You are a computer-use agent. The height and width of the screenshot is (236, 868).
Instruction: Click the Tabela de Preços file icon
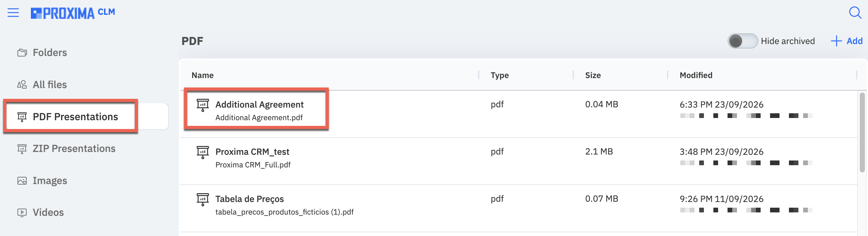(203, 199)
